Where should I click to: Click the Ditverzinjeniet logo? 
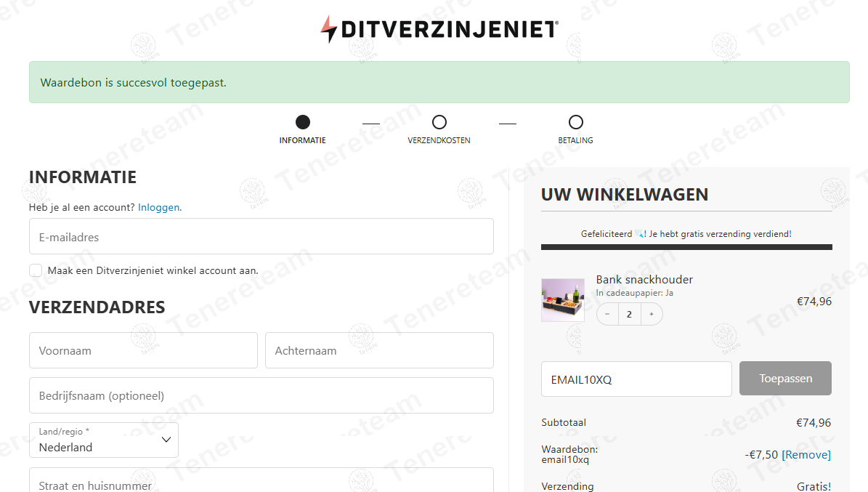[439, 29]
